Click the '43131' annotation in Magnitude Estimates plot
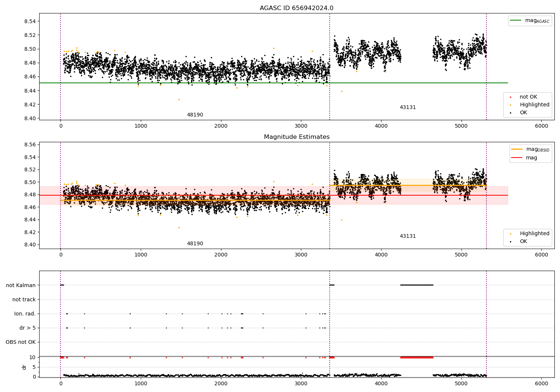 point(408,236)
